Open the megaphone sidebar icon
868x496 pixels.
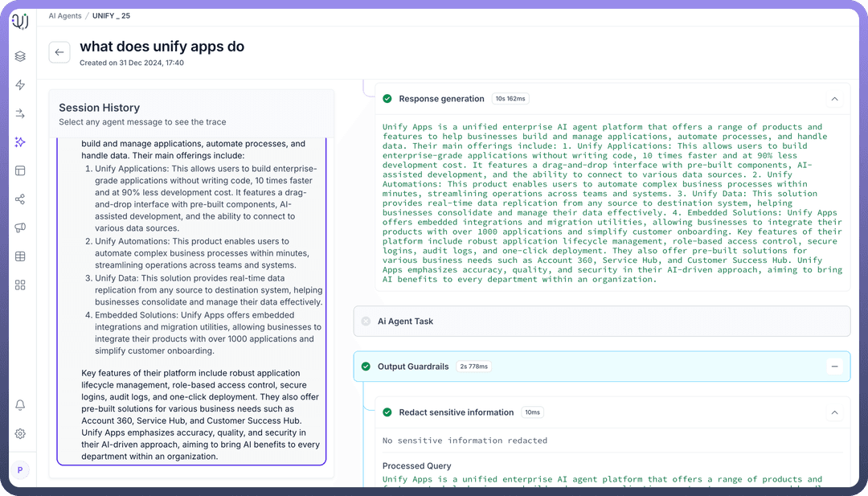tap(20, 228)
